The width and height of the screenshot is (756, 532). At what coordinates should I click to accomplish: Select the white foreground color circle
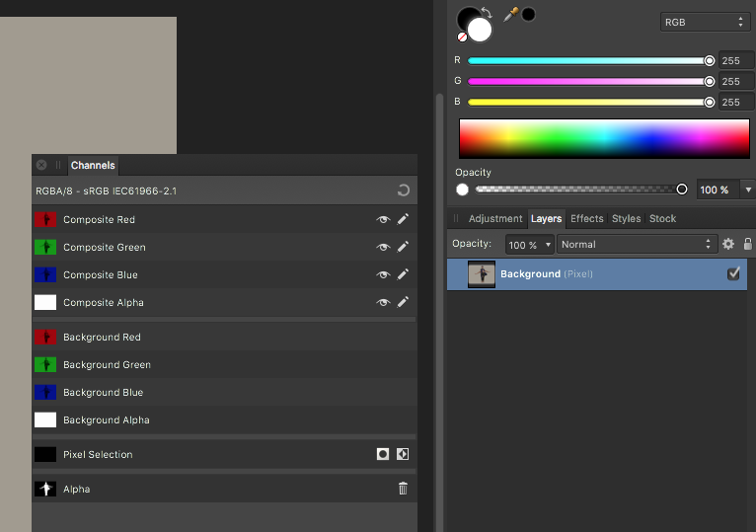[480, 31]
